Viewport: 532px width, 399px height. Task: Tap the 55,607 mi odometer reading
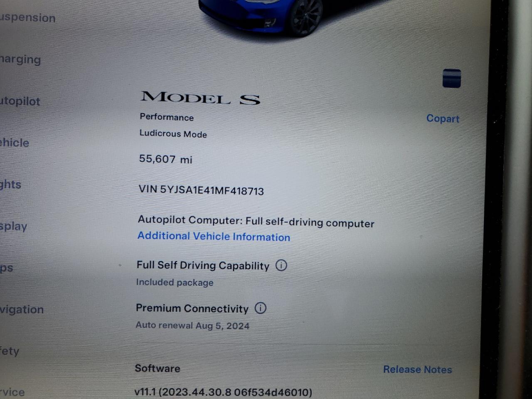coord(165,159)
